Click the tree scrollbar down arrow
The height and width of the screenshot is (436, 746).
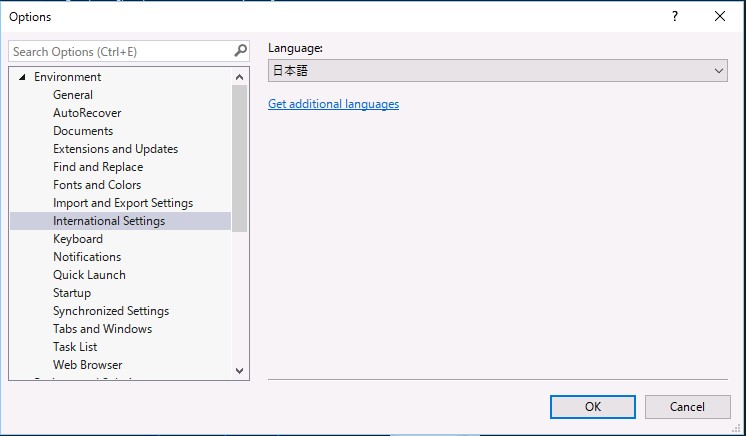[239, 371]
